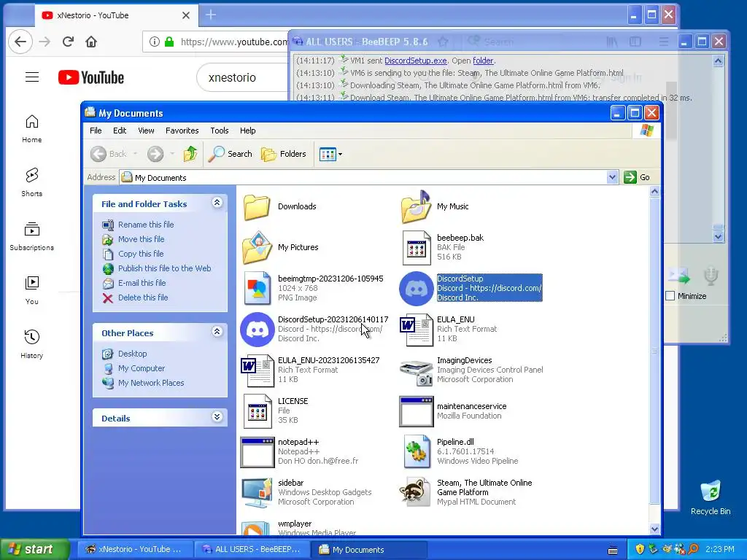Select the sidebar Desktop Gadgets icon
The image size is (747, 560).
(x=258, y=493)
